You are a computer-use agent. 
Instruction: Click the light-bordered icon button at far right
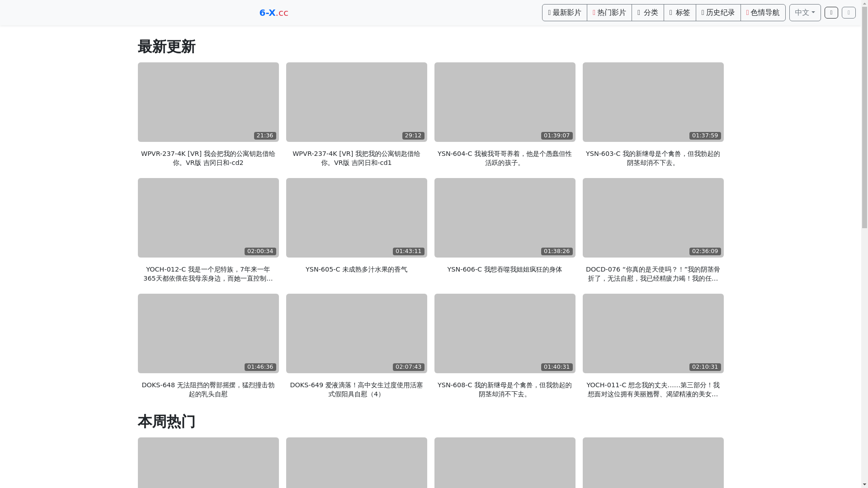[x=849, y=13]
